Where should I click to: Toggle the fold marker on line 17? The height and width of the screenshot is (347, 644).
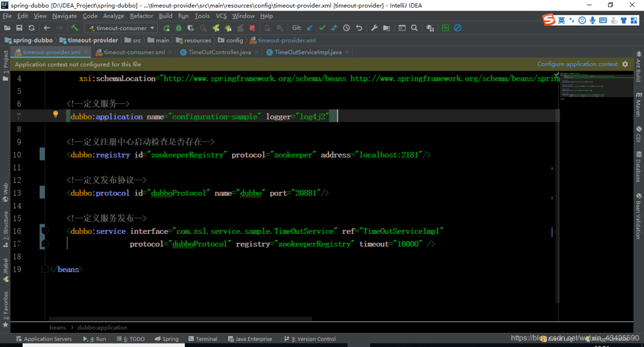click(x=44, y=243)
